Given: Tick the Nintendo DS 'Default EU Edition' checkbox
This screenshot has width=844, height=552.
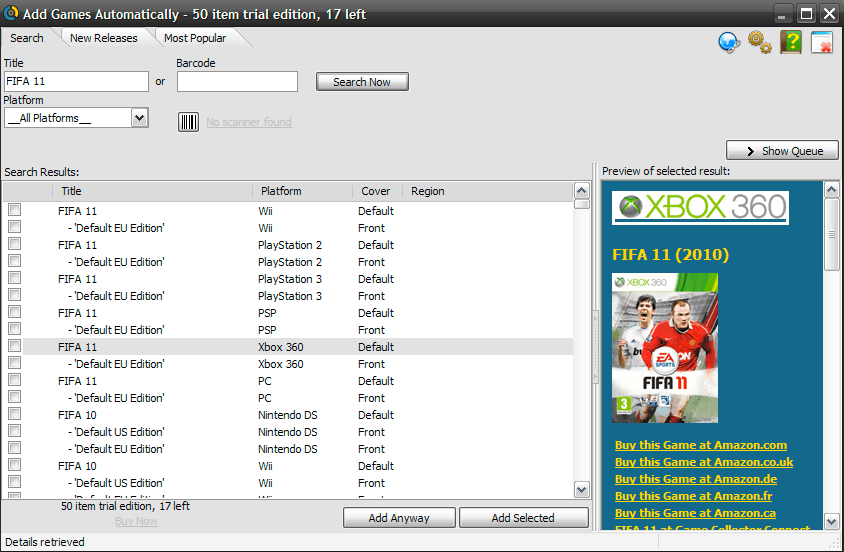Looking at the screenshot, I should point(15,448).
